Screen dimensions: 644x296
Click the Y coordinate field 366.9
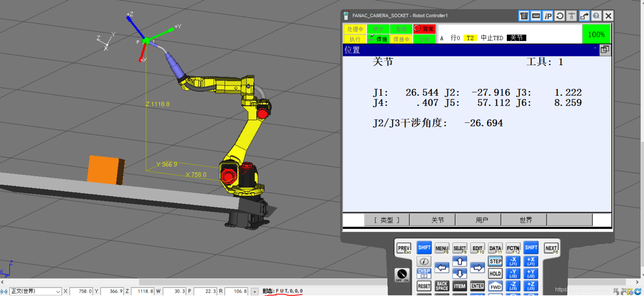point(112,291)
